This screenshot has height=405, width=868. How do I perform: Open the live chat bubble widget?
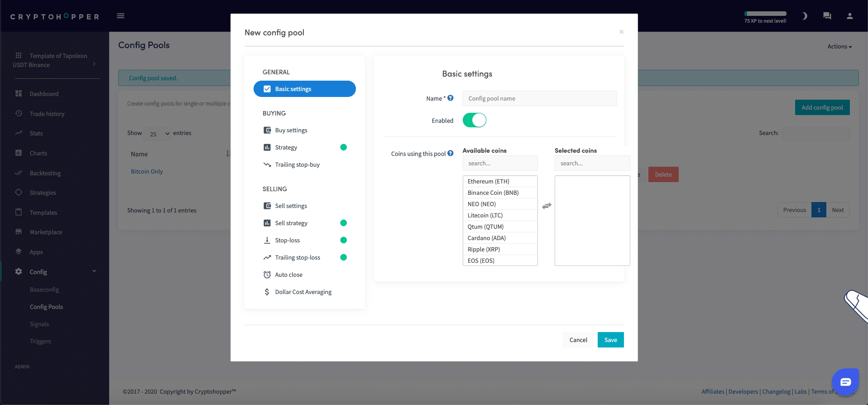pos(845,382)
